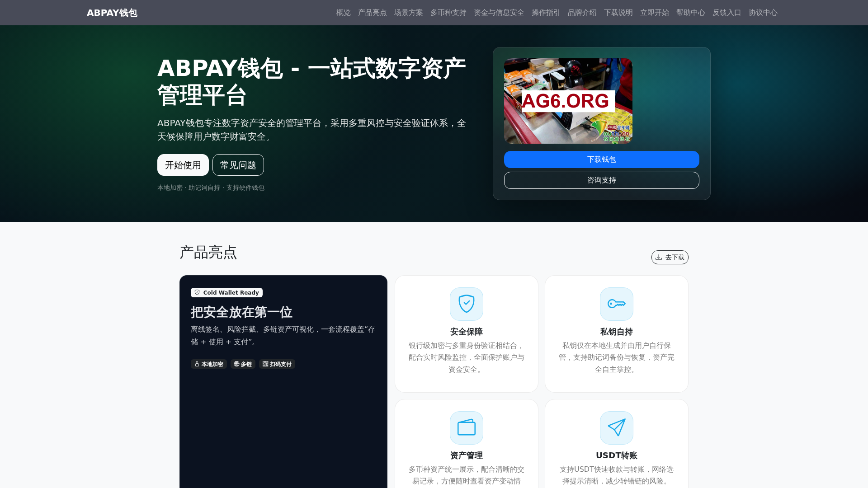Image resolution: width=868 pixels, height=488 pixels.
Task: Click the paper plane icon for USDT转账
Action: click(617, 428)
